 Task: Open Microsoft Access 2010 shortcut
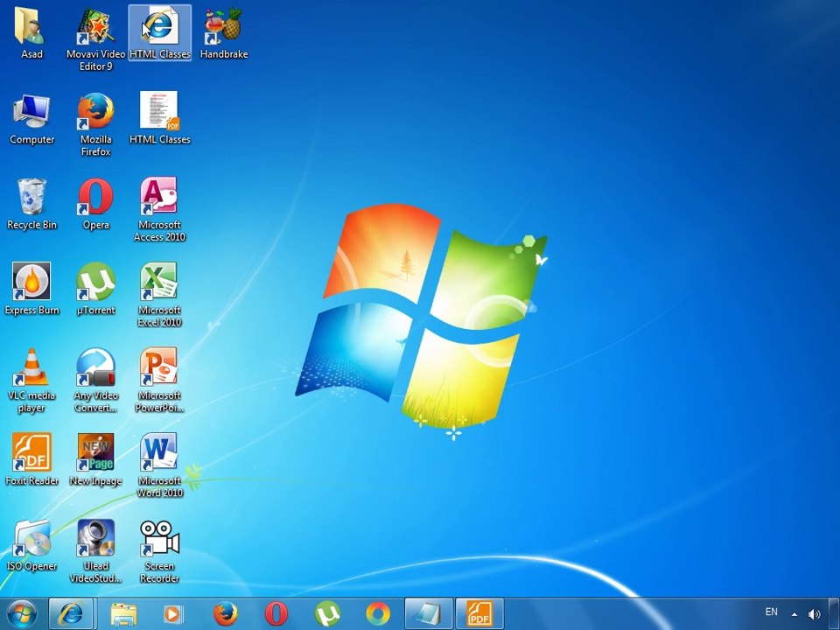coord(159,209)
